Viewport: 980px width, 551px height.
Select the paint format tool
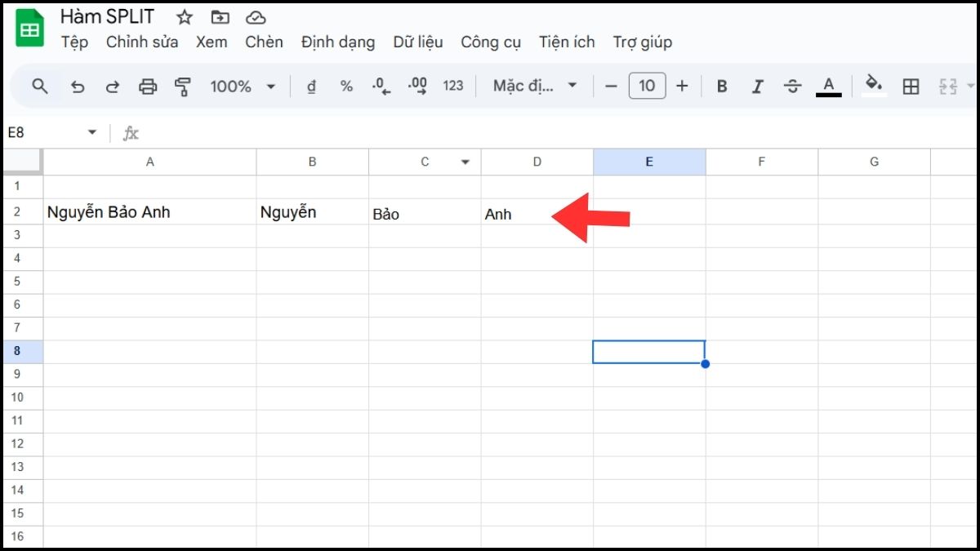click(x=184, y=86)
